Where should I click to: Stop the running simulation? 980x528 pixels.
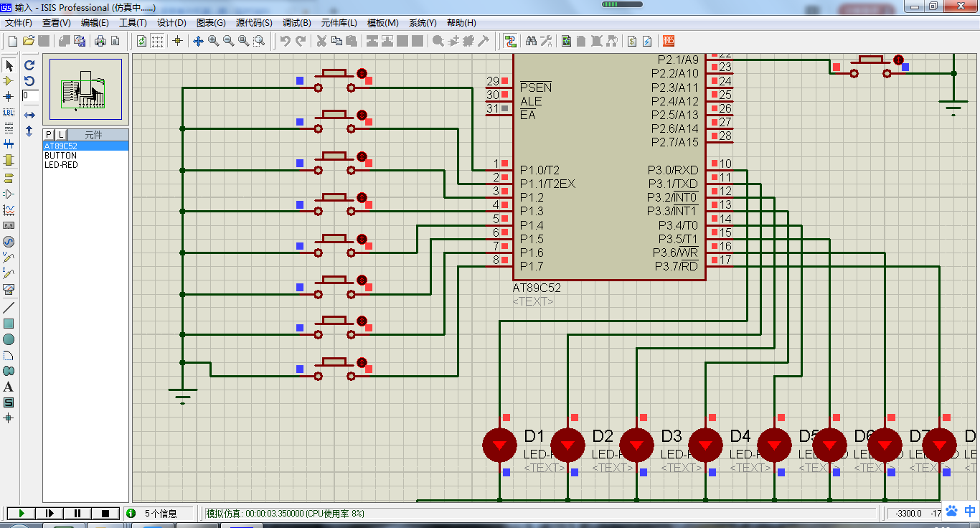click(105, 513)
